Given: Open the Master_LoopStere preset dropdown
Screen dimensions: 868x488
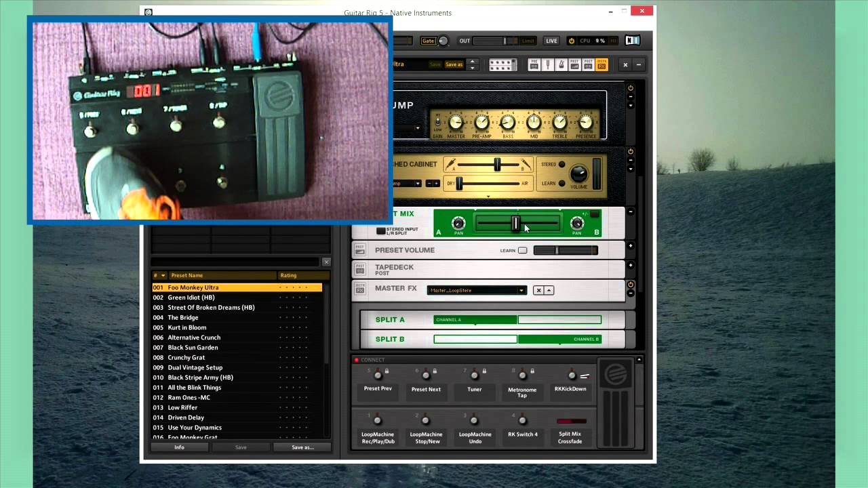Looking at the screenshot, I should point(477,290).
